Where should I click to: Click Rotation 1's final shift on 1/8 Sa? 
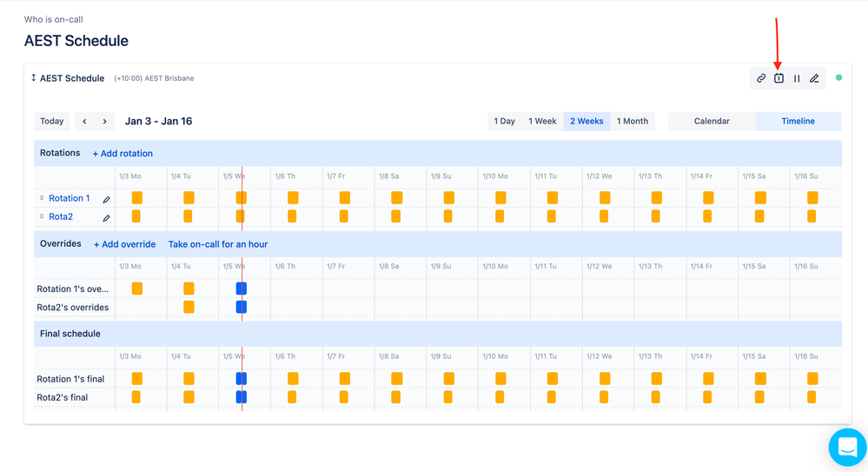click(397, 378)
